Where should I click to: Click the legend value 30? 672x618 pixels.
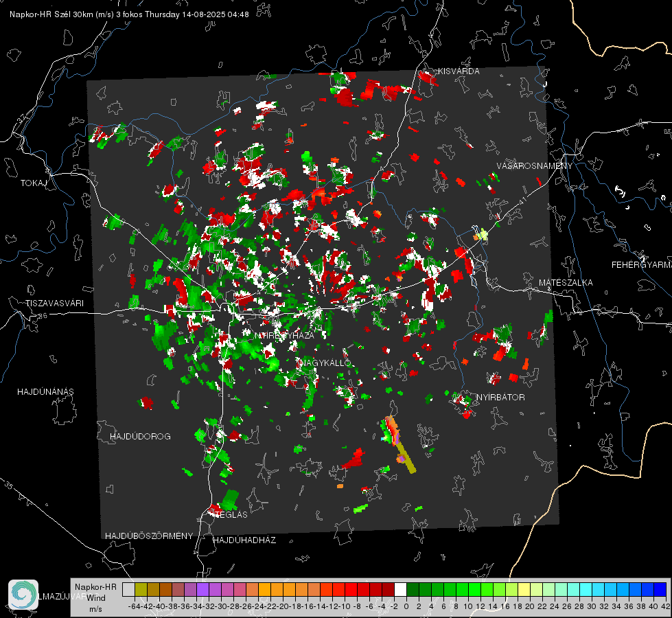pyautogui.click(x=592, y=606)
